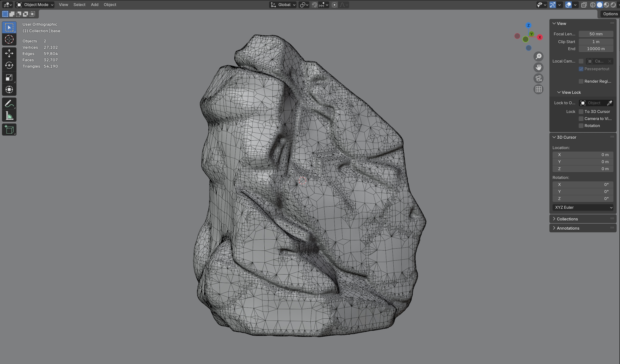Switch perspective/orthographic via grid icon

tap(538, 89)
